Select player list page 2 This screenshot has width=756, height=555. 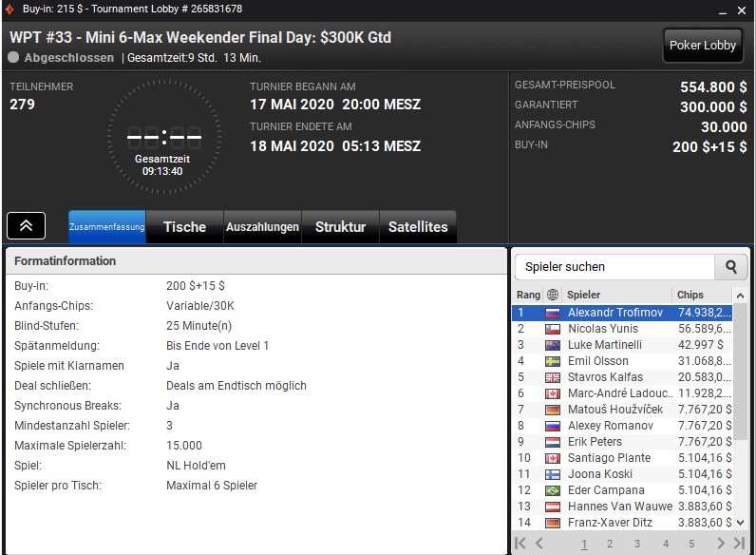(x=610, y=544)
